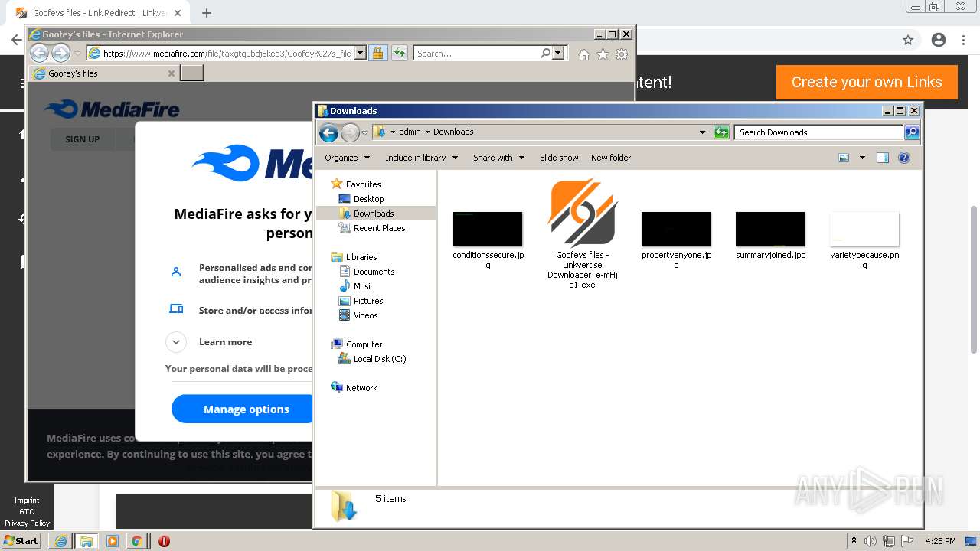The image size is (980, 551).
Task: Click the IE back arrow button
Action: [x=39, y=53]
